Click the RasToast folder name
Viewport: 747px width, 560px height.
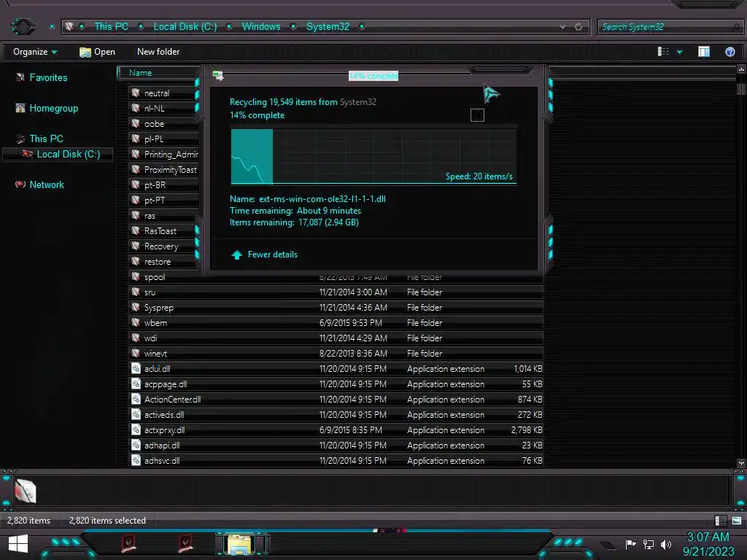click(x=160, y=231)
